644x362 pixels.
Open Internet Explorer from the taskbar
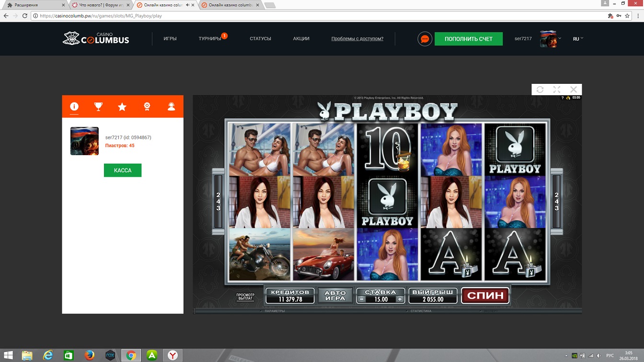(x=48, y=355)
